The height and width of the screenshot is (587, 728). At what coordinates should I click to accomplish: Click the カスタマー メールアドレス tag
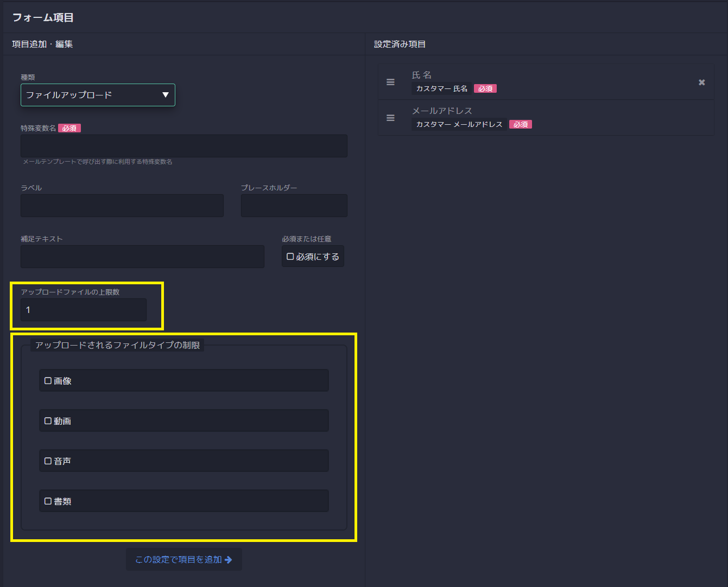tap(459, 124)
